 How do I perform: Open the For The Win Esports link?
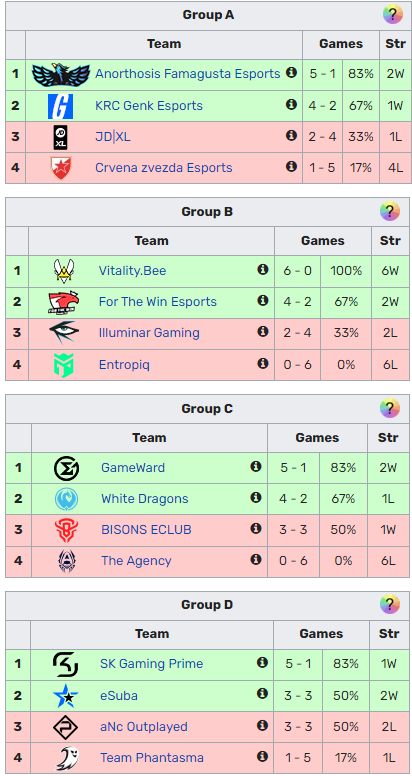click(x=157, y=301)
